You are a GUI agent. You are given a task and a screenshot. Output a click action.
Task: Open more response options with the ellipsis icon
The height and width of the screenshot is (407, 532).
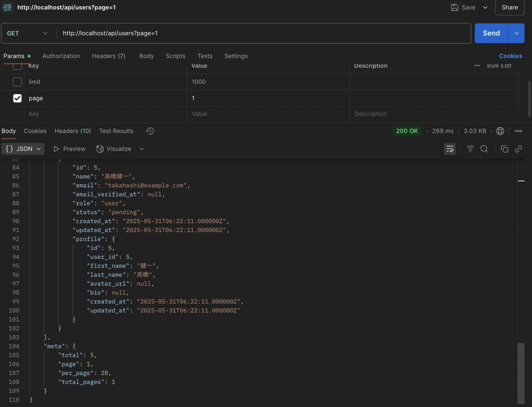click(518, 131)
